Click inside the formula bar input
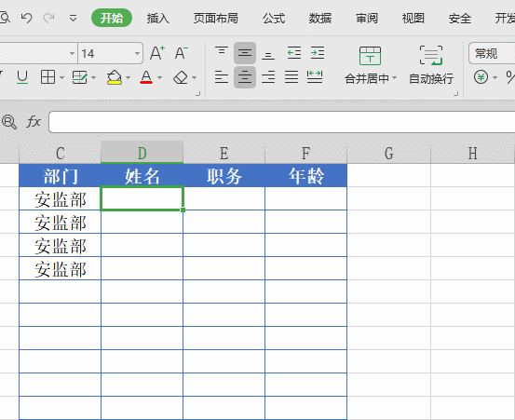 [x=282, y=122]
